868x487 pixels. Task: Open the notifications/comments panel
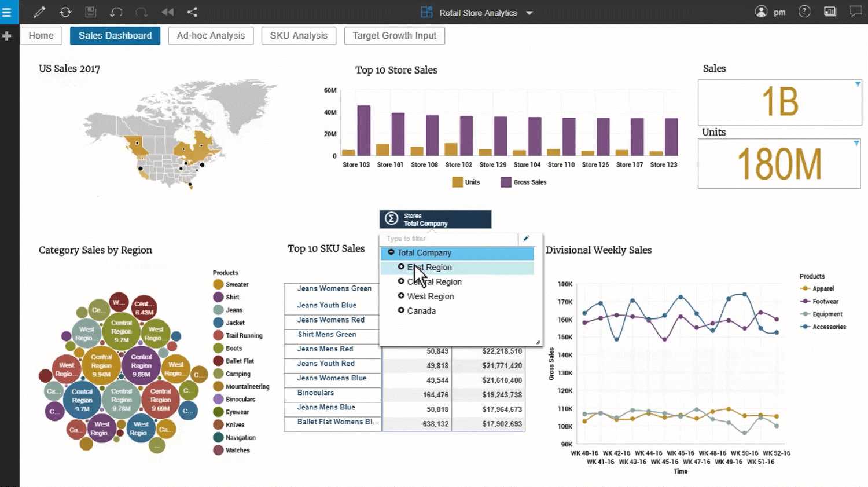(855, 11)
